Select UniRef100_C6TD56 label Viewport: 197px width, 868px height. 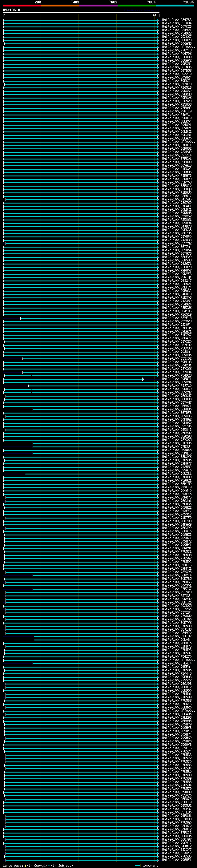[x=177, y=71]
